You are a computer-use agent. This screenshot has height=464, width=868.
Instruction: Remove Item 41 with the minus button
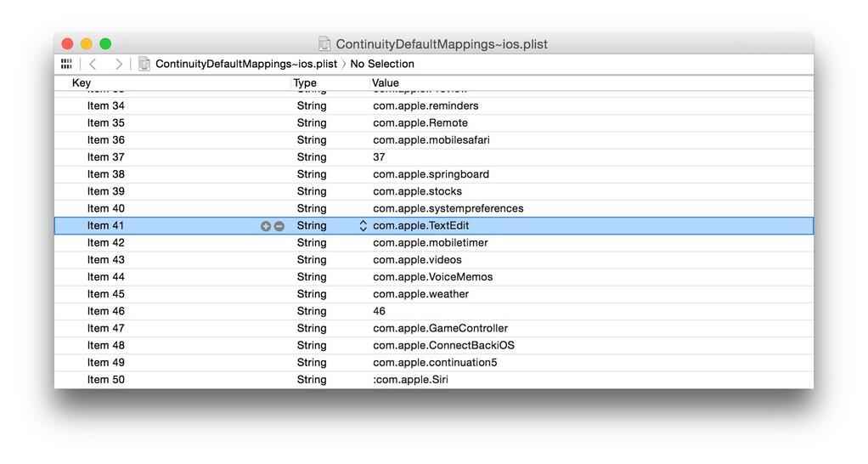coord(279,226)
